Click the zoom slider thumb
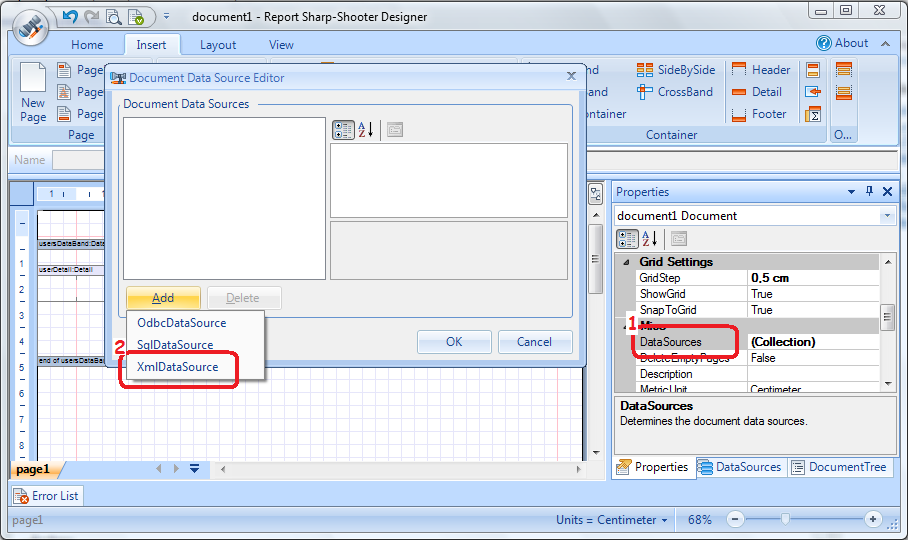This screenshot has width=908, height=540. point(785,519)
